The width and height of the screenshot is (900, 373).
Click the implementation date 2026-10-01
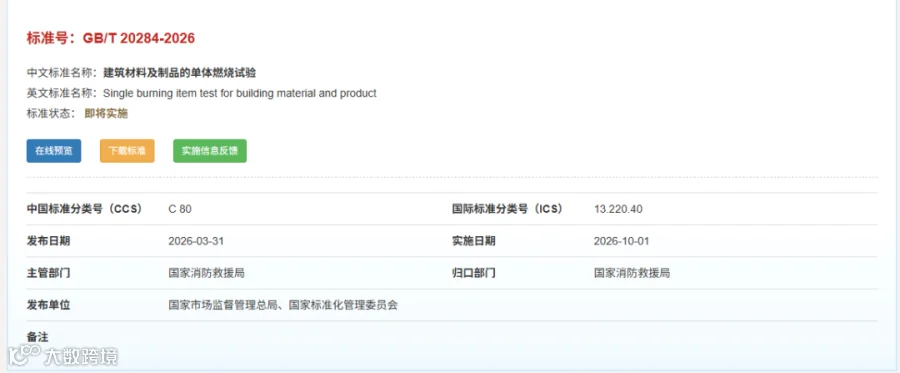click(622, 241)
